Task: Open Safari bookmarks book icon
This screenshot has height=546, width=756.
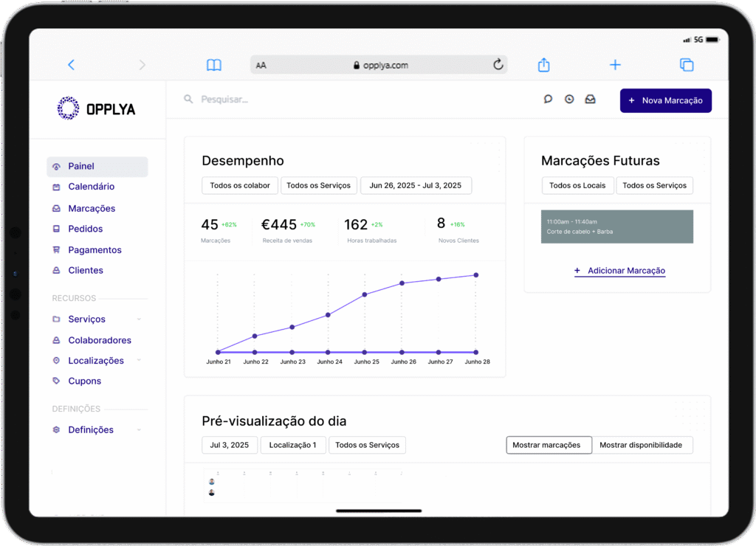Action: tap(214, 65)
